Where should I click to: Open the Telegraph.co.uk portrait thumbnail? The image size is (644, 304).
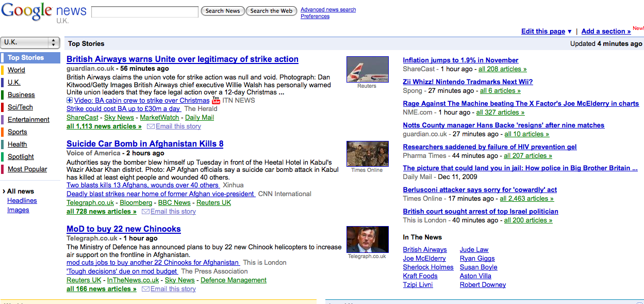click(367, 239)
